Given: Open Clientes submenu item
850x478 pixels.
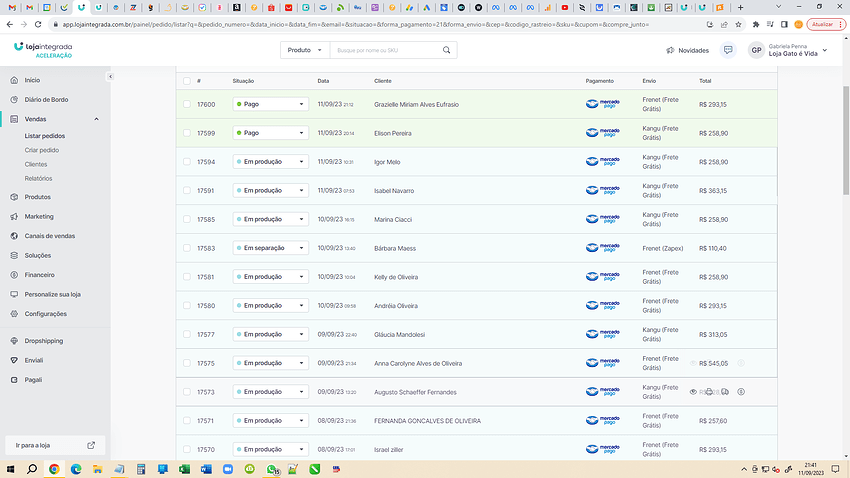Looking at the screenshot, I should (36, 164).
